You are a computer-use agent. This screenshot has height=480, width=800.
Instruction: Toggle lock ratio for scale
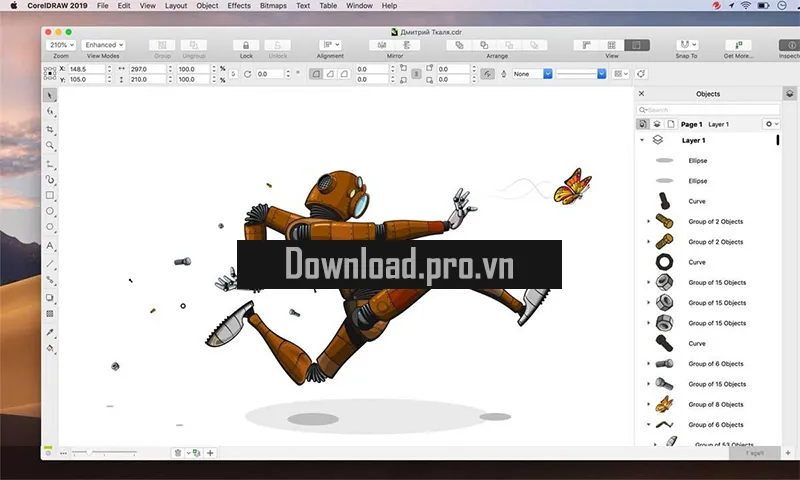[233, 74]
